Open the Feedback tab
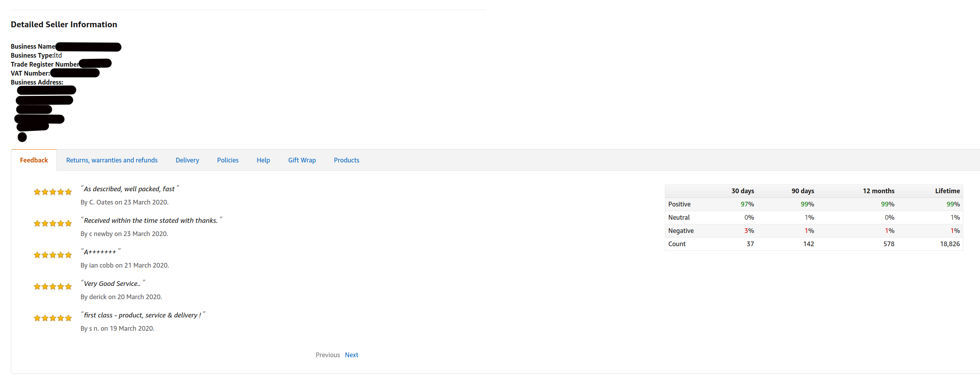Image resolution: width=980 pixels, height=379 pixels. pyautogui.click(x=34, y=160)
